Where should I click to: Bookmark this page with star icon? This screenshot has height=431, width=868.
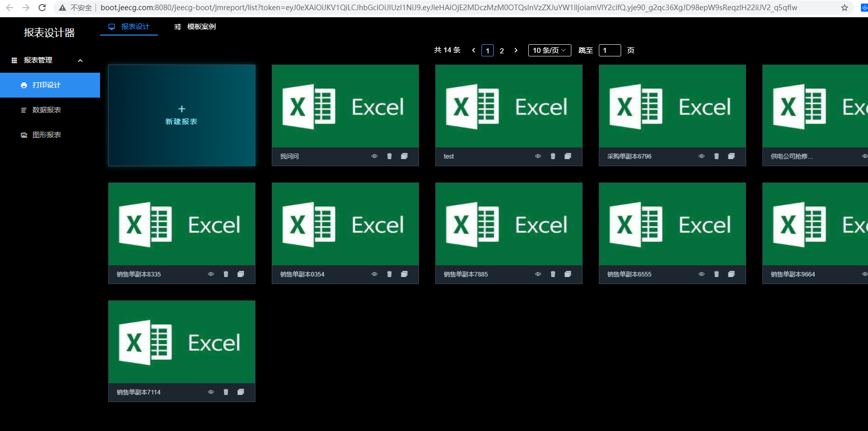(x=845, y=8)
